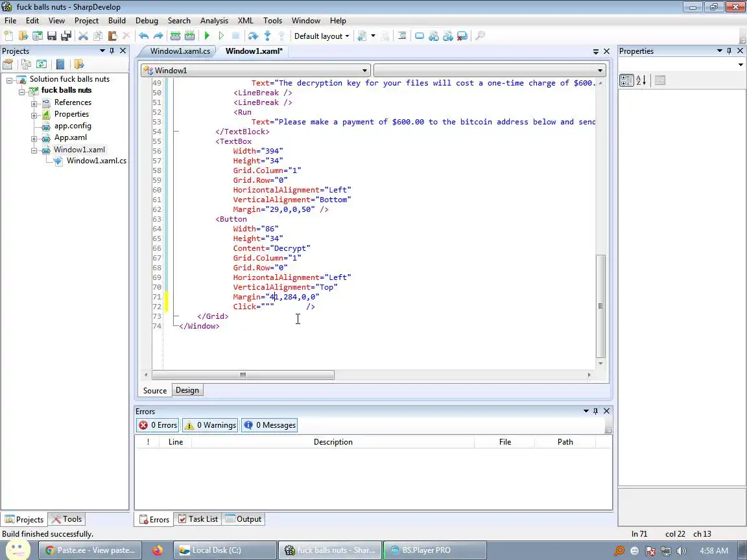
Task: Run the project with the green Play icon
Action: point(207,36)
